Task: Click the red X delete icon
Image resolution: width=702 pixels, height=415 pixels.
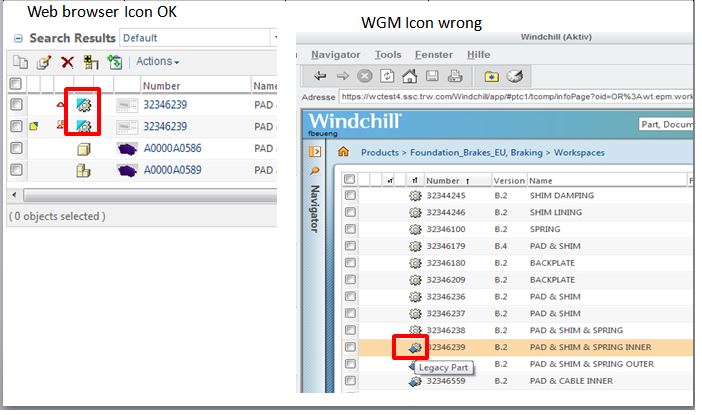Action: click(x=68, y=62)
